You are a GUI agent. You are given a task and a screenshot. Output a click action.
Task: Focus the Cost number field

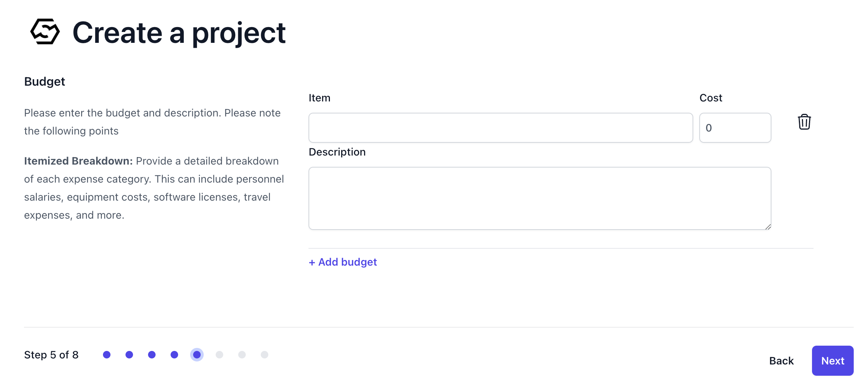click(x=735, y=128)
